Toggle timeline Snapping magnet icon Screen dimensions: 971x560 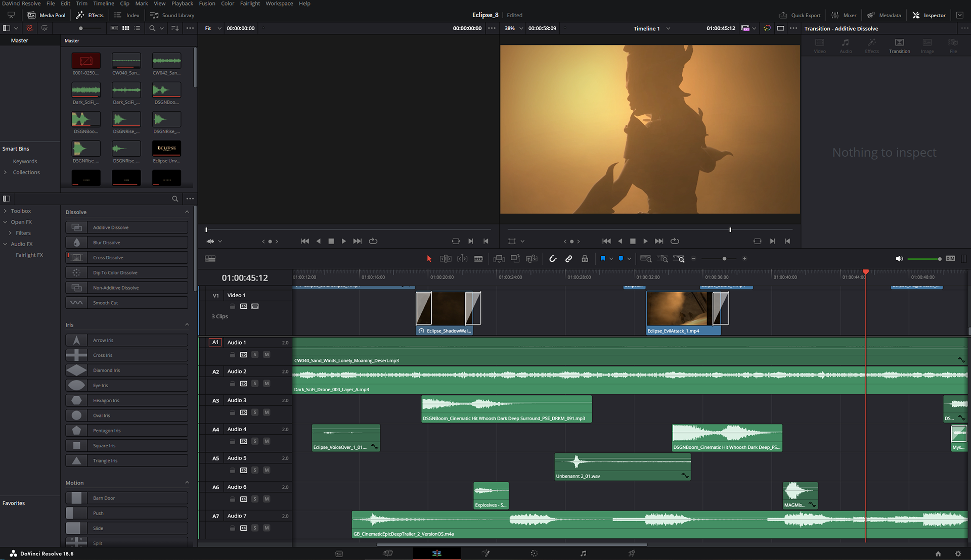tap(553, 259)
